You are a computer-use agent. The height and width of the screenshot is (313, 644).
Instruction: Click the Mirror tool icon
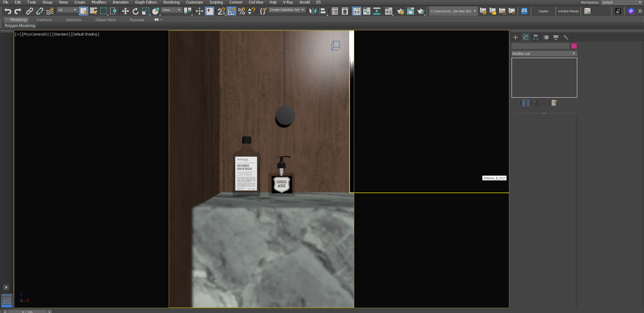313,11
